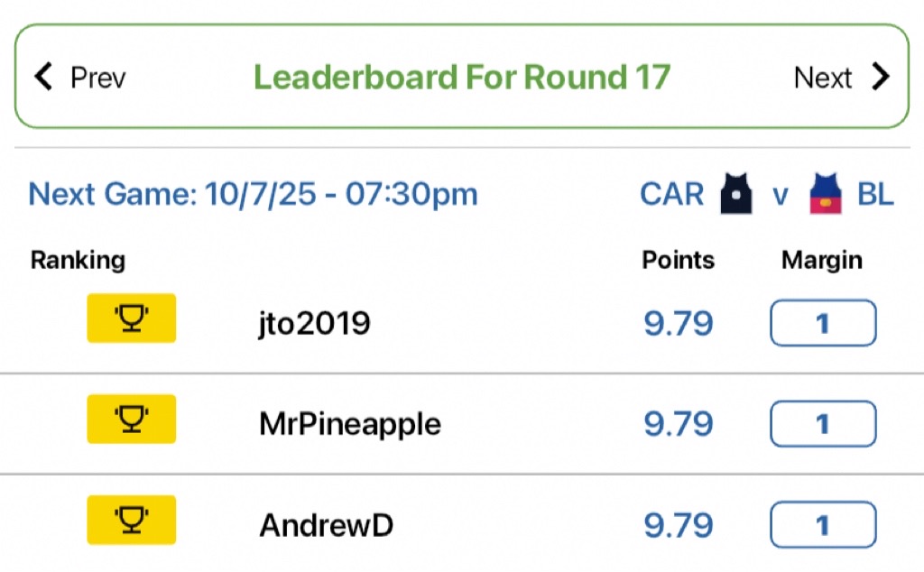The width and height of the screenshot is (924, 572).
Task: Open the AndrewD user profile
Action: pos(327,525)
